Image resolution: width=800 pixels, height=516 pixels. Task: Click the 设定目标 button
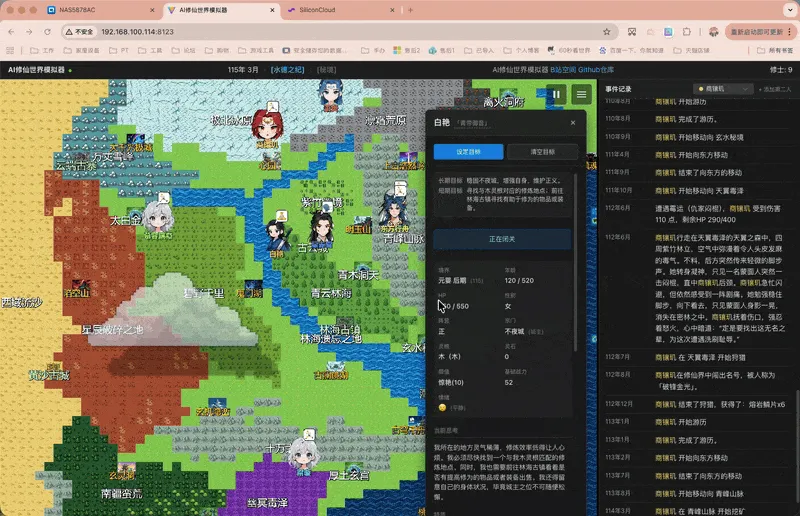coord(468,152)
